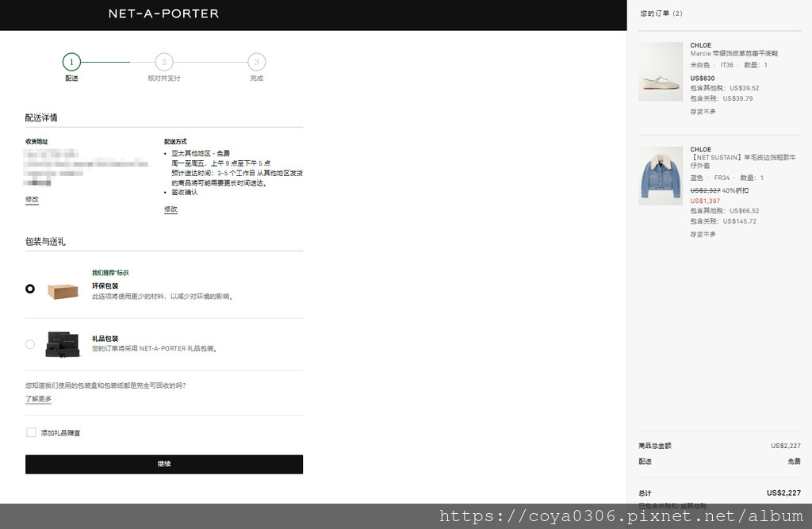812x529 pixels.
Task: Click the US$830 shoe price
Action: click(x=703, y=79)
